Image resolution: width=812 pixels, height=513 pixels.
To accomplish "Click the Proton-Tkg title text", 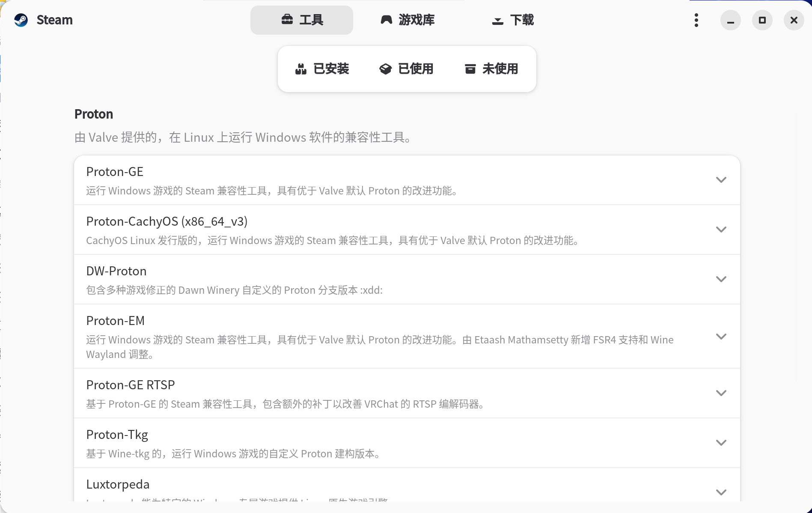I will (117, 435).
